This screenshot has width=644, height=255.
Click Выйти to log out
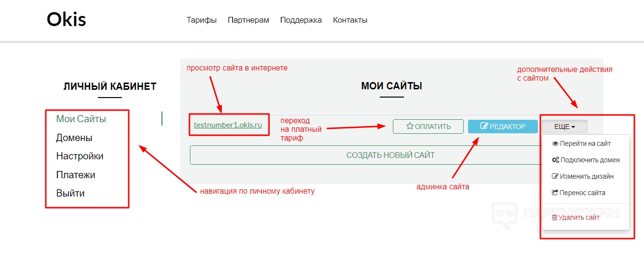point(70,193)
